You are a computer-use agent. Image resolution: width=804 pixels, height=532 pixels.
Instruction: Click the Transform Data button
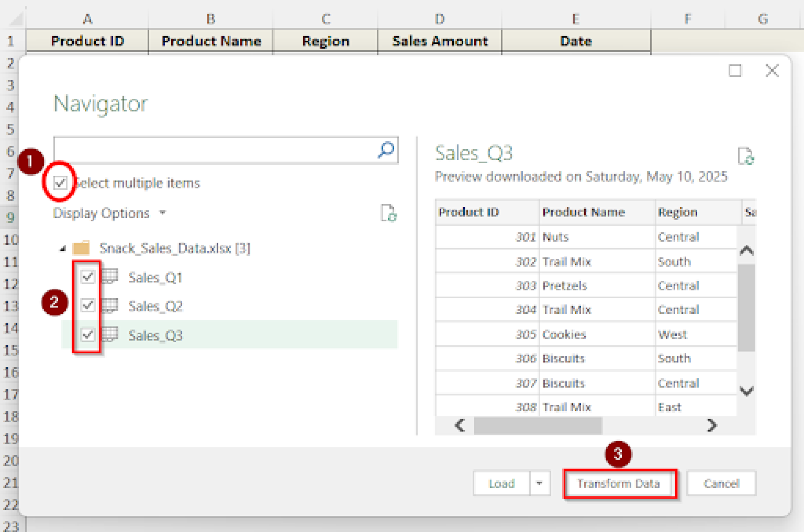pos(619,483)
